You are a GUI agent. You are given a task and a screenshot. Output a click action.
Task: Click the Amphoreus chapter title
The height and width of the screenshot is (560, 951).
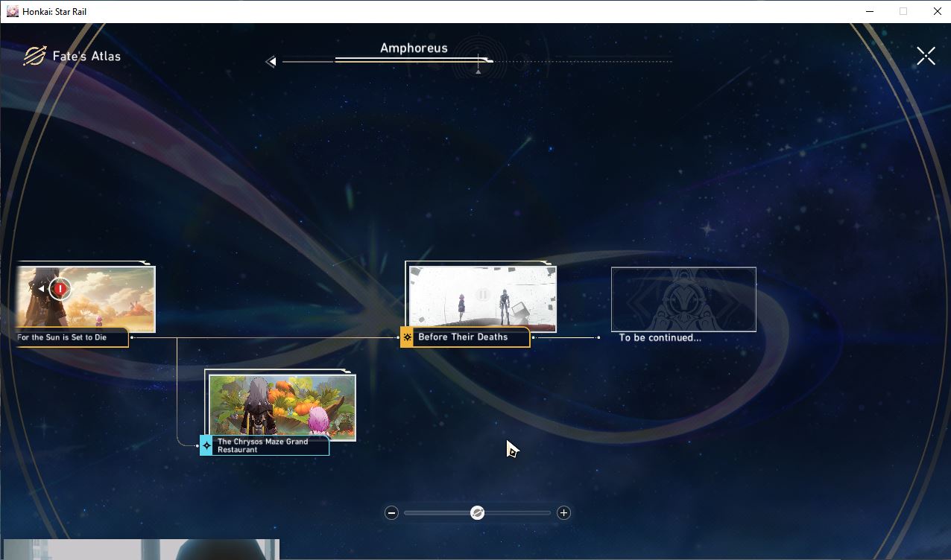[414, 48]
